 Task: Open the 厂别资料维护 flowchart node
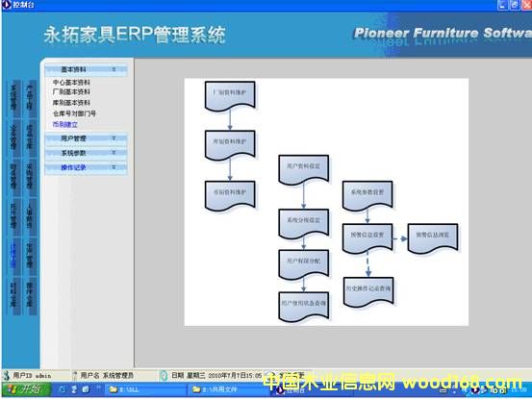(x=230, y=95)
